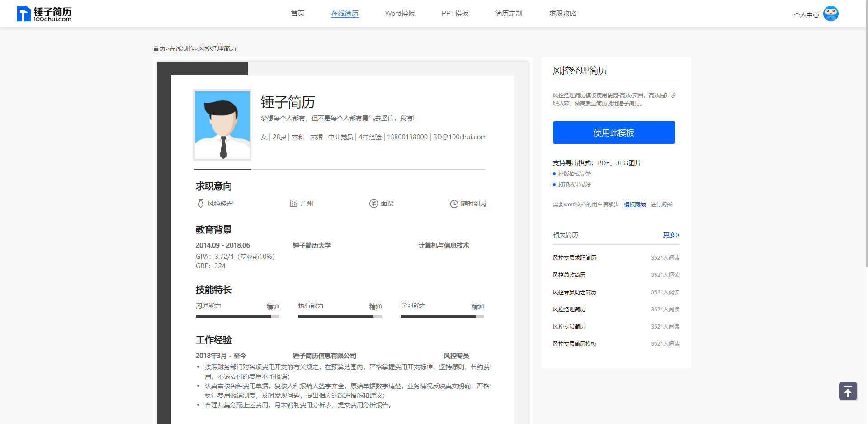Open the 在线简历 navigation tab
This screenshot has height=424, width=868.
tap(344, 14)
